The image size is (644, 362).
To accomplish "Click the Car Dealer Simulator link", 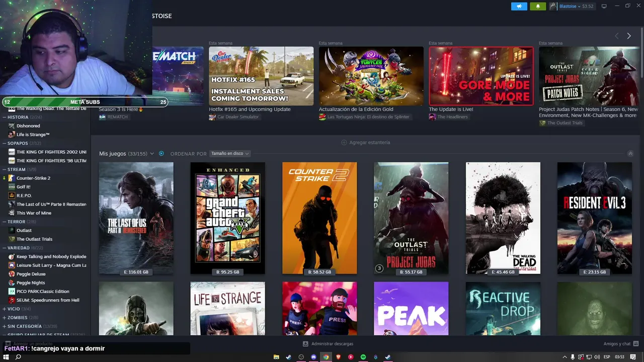I will click(x=238, y=117).
